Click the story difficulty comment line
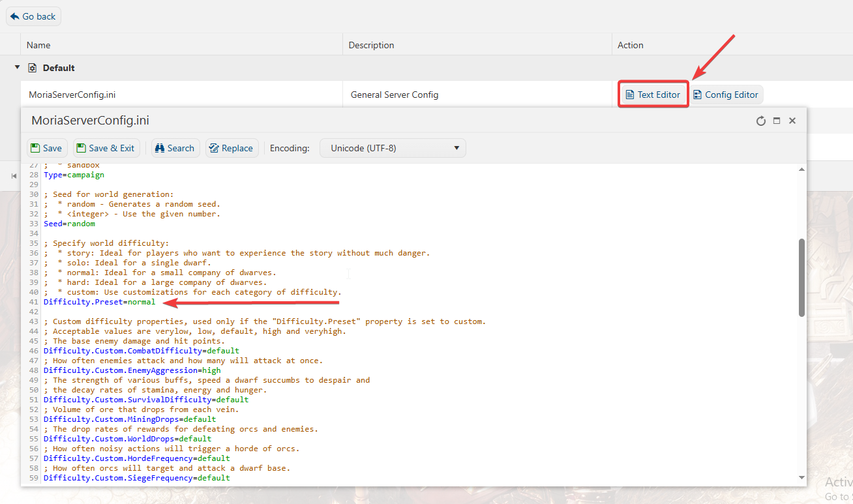The width and height of the screenshot is (853, 504). (x=237, y=253)
